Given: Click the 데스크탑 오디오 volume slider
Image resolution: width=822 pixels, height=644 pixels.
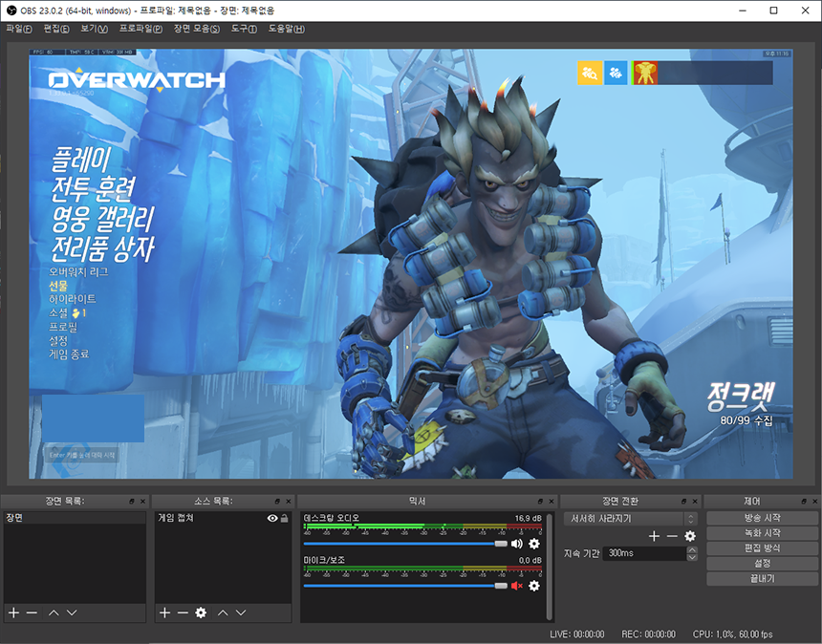Looking at the screenshot, I should [405, 544].
